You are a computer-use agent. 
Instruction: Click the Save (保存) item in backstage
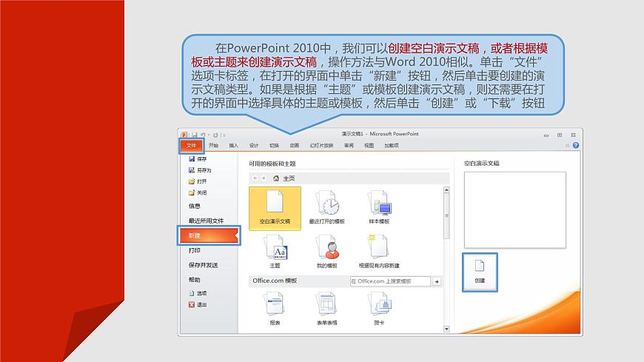(197, 158)
